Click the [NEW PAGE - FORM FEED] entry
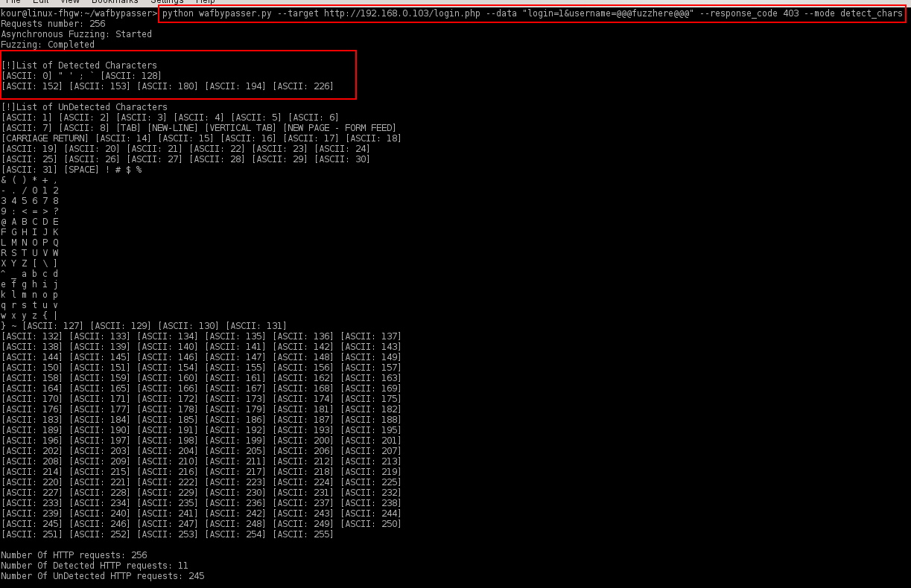The image size is (911, 588). tap(340, 128)
